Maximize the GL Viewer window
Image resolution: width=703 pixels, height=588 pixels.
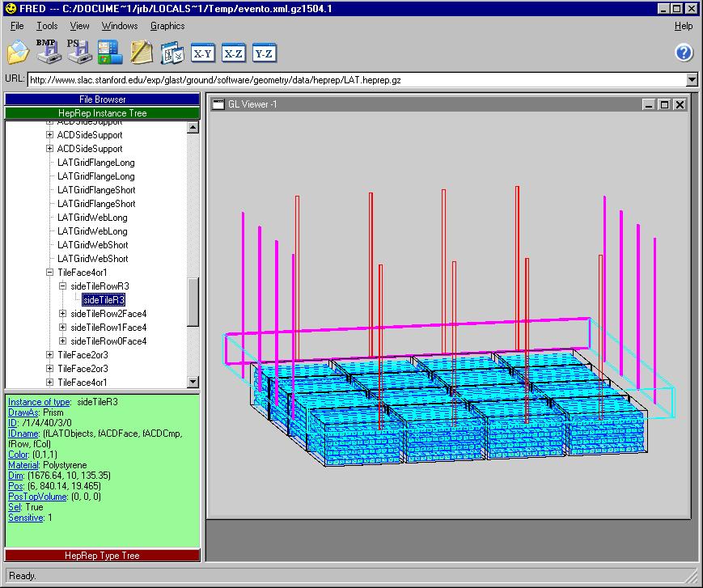(x=664, y=104)
